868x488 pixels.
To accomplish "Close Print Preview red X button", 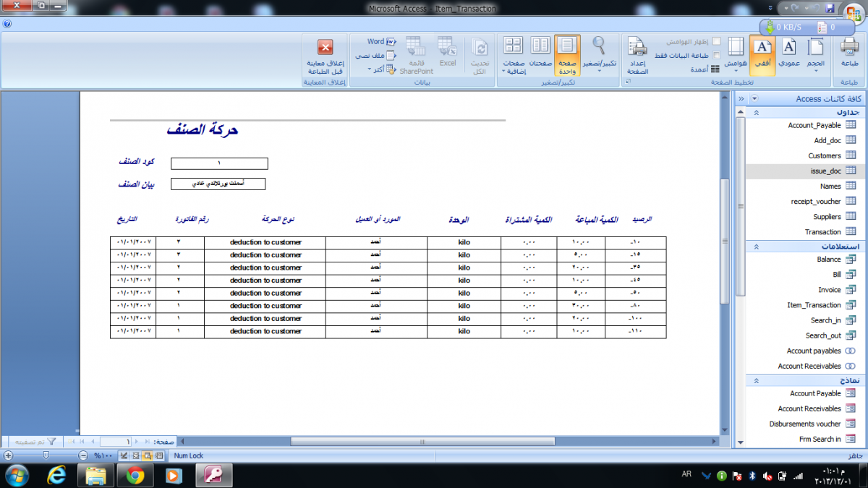I will point(325,48).
